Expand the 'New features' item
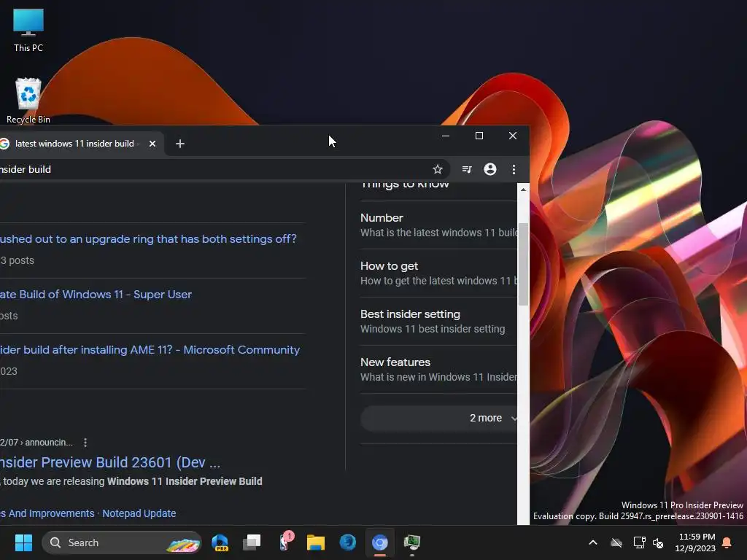 [x=438, y=369]
